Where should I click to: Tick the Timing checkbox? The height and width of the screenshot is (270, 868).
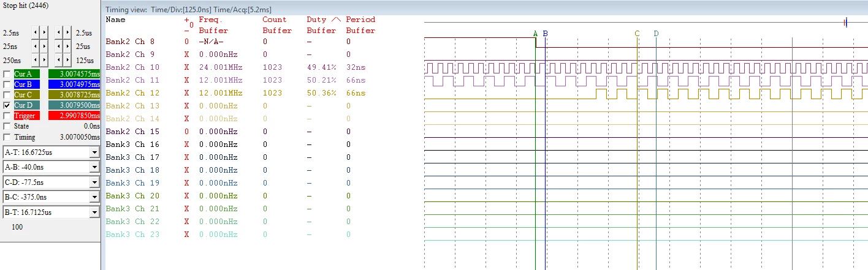7,137
